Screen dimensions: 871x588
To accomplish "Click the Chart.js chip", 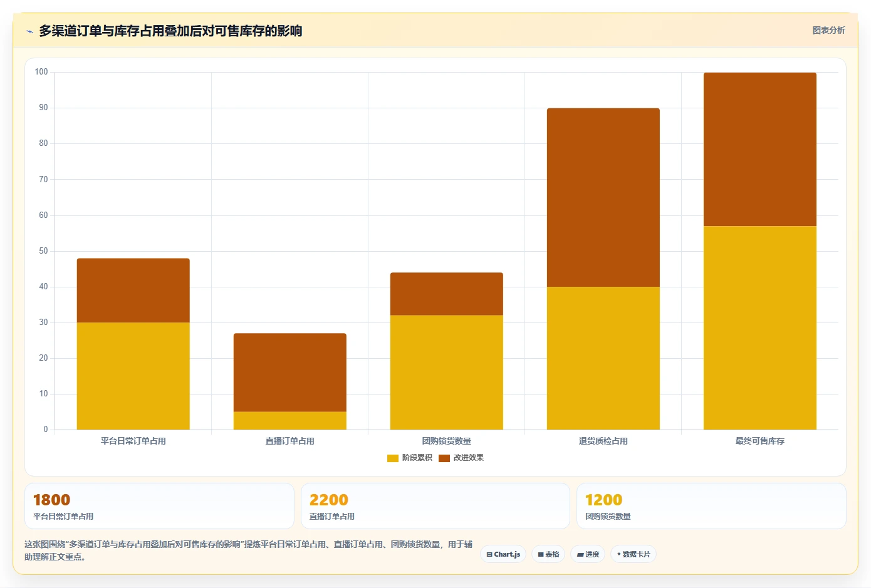I will click(503, 554).
